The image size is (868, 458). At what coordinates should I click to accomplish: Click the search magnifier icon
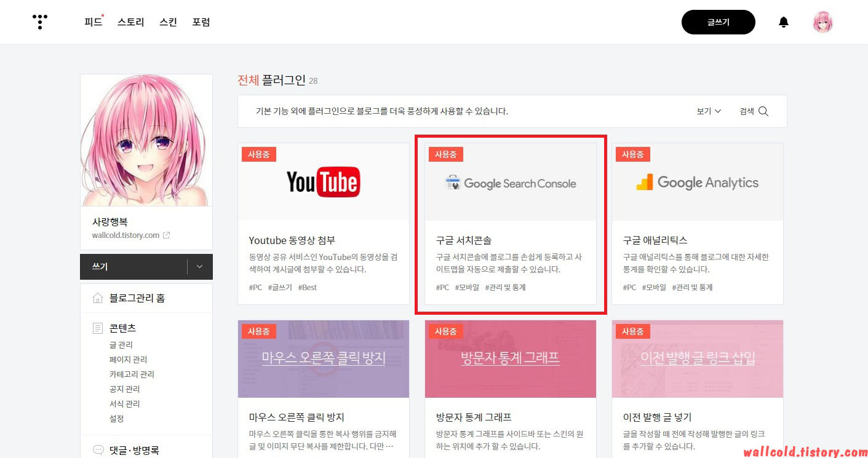763,111
